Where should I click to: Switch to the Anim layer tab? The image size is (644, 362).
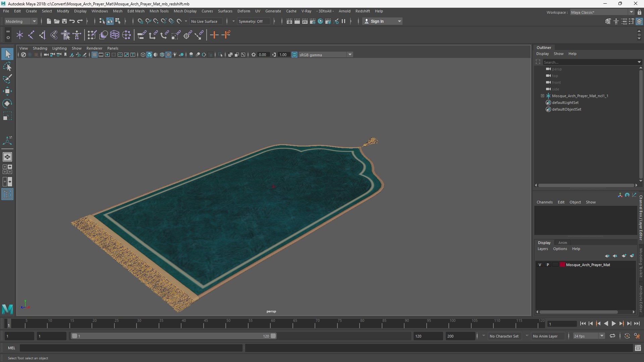tap(562, 243)
